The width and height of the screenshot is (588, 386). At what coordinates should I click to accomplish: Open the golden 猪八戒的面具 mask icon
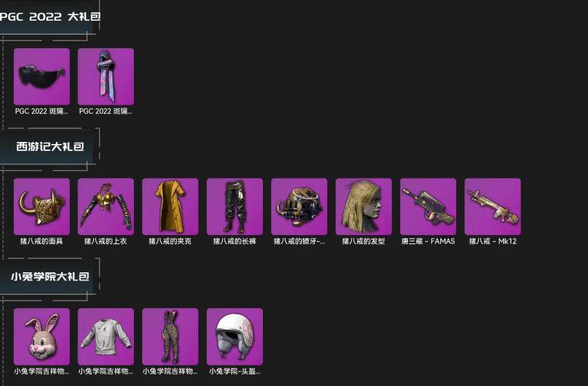coord(41,207)
